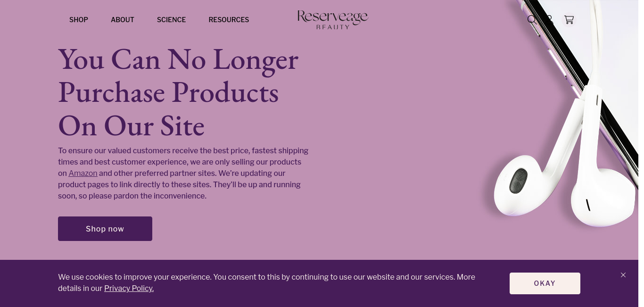Open the SHOP menu

[x=79, y=20]
